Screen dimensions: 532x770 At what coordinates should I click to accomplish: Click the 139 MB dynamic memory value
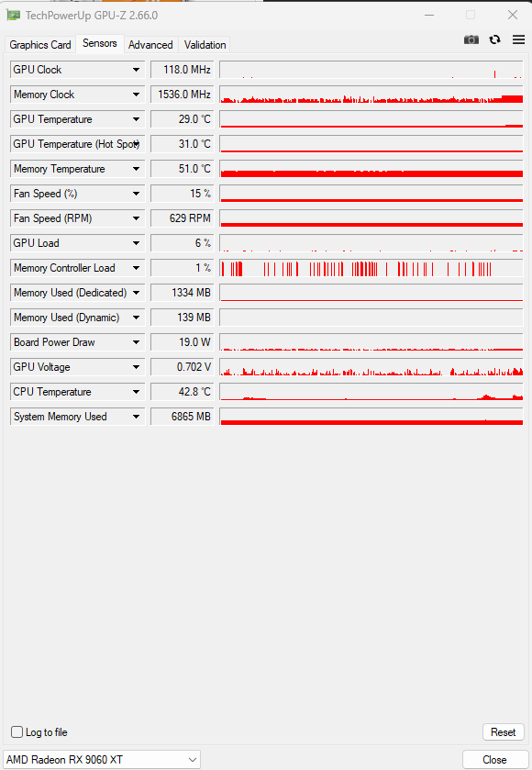click(183, 318)
